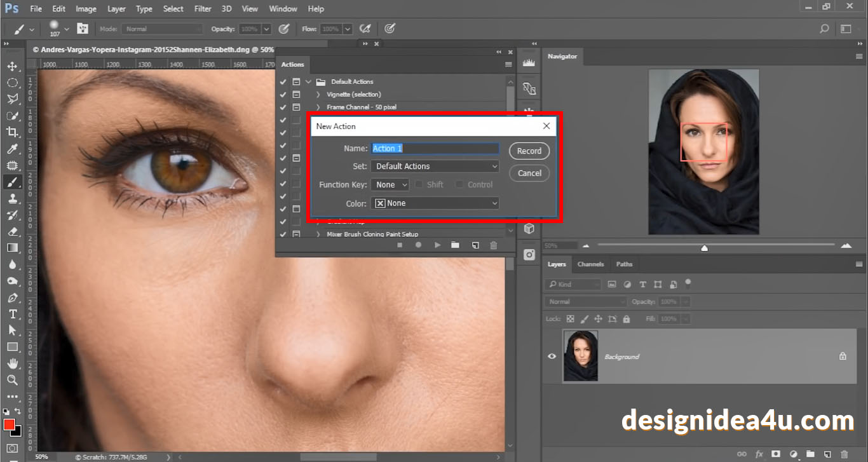The width and height of the screenshot is (868, 462).
Task: Select the Zoom tool
Action: [12, 380]
